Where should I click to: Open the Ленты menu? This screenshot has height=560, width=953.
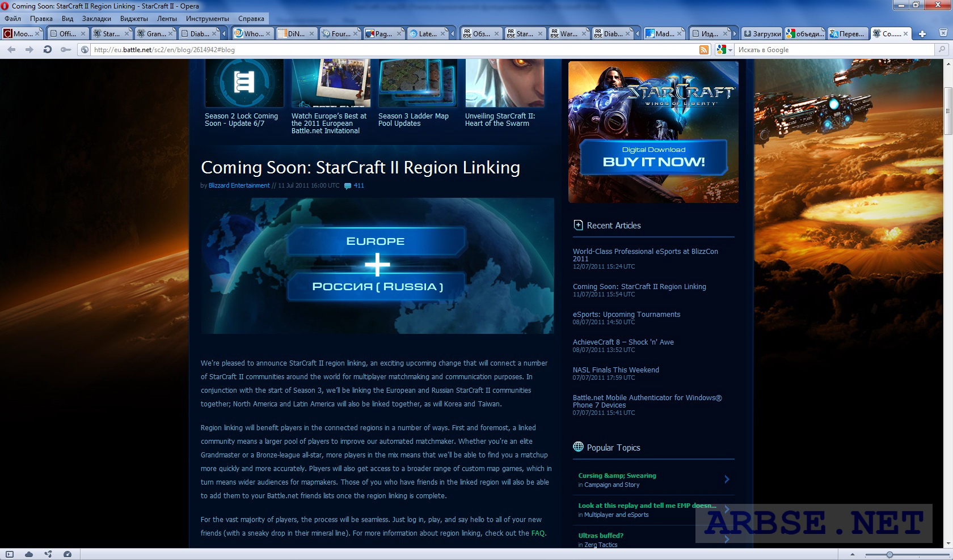click(167, 19)
